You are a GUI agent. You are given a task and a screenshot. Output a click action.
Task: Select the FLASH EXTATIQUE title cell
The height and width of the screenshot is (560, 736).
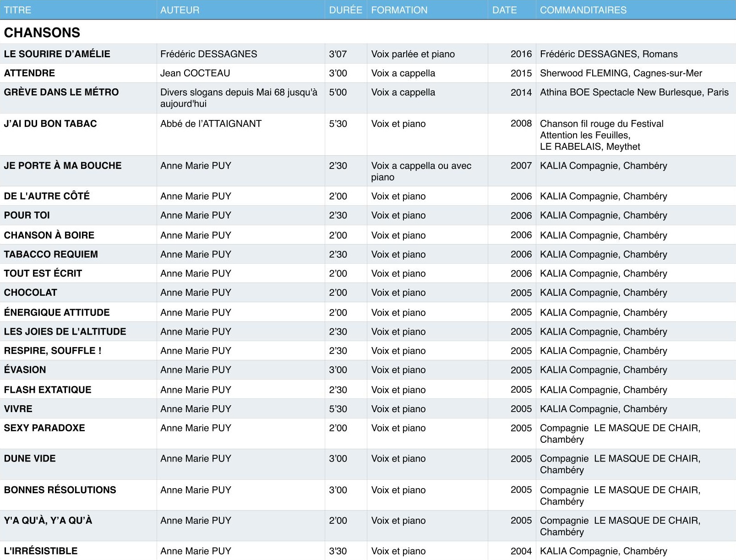click(48, 390)
